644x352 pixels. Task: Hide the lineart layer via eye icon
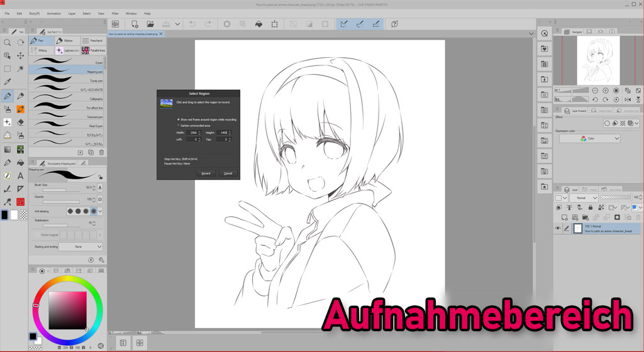pyautogui.click(x=558, y=229)
